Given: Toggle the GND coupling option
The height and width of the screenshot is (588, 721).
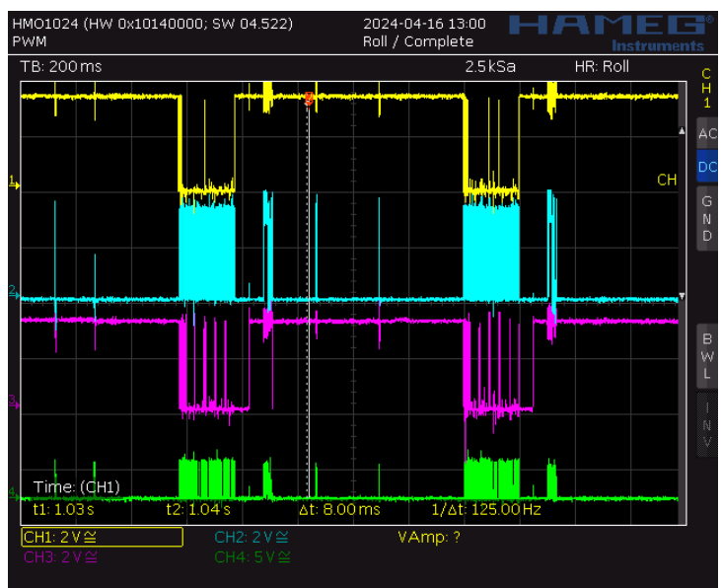Looking at the screenshot, I should (x=706, y=219).
